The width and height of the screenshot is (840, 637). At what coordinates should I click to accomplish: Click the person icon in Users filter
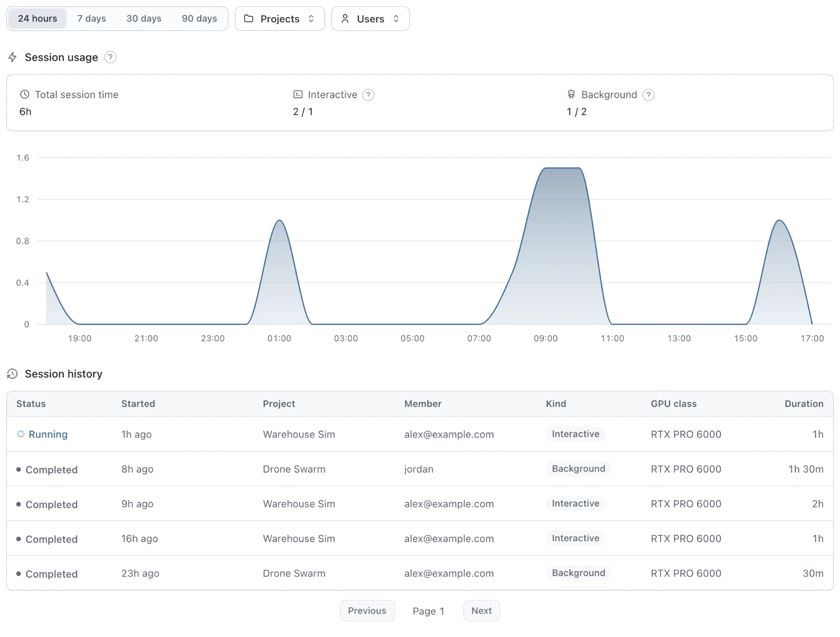[x=345, y=18]
